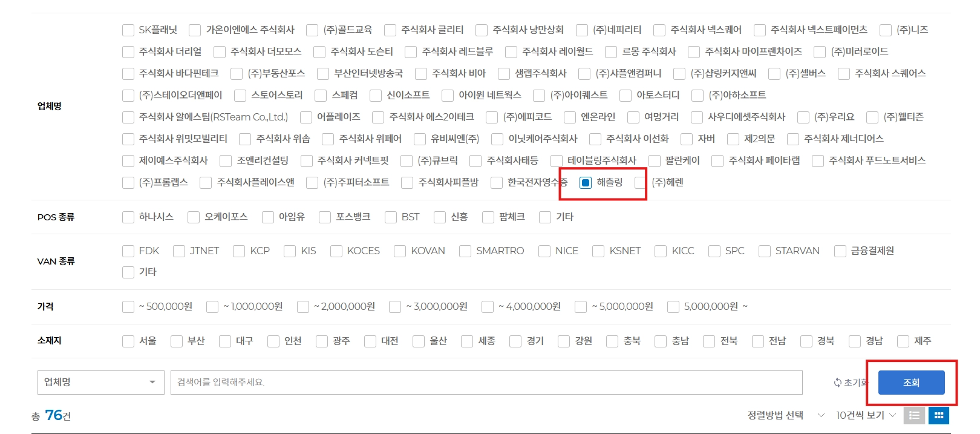Select the (주)골드교육 checkbox

312,30
